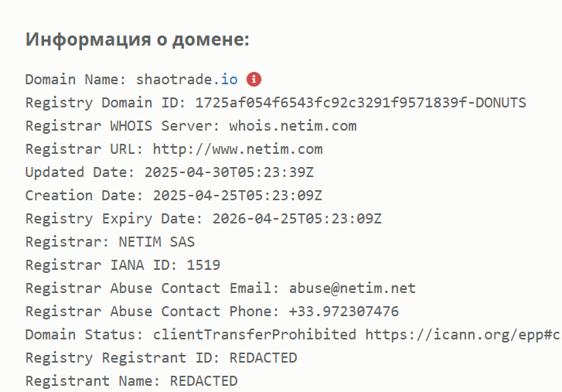Click the whois.netim.com server text

tap(293, 126)
